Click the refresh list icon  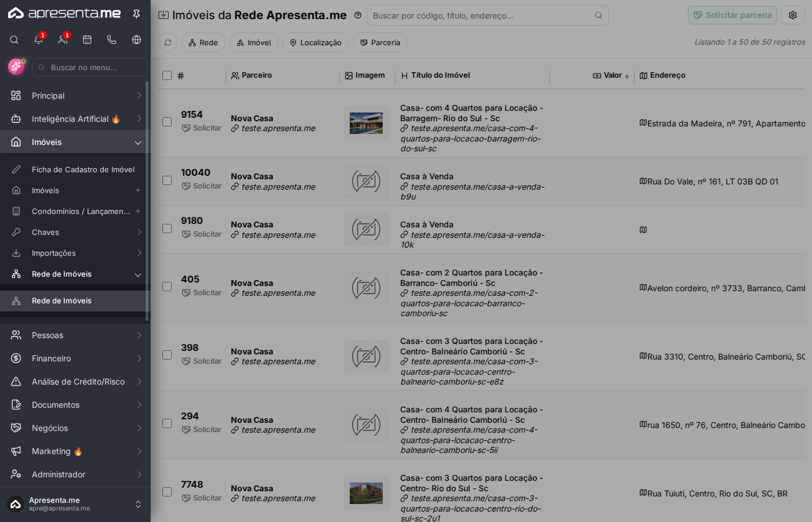pos(168,42)
